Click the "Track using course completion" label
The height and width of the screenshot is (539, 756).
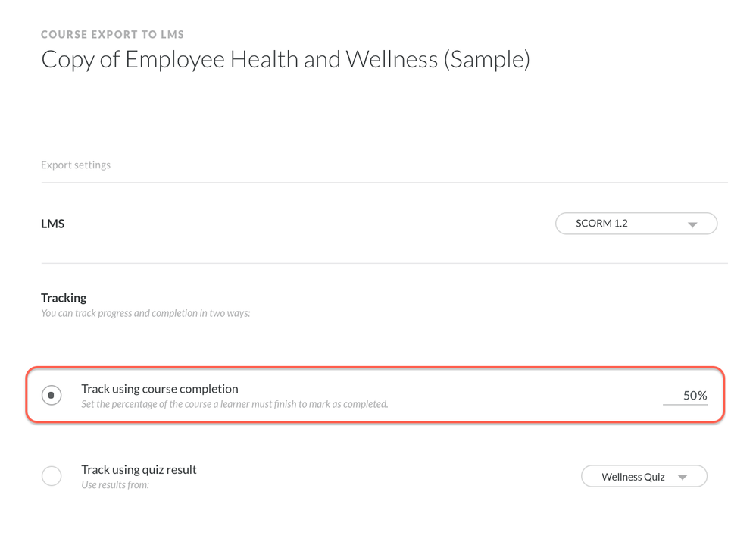[160, 389]
